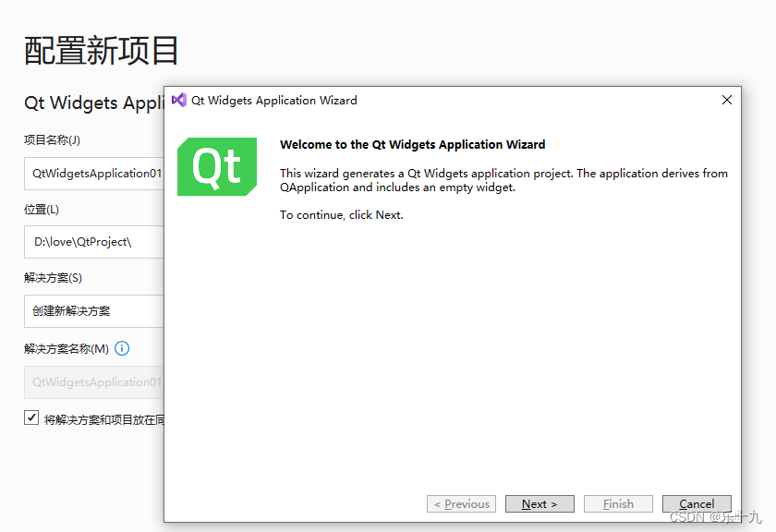This screenshot has width=776, height=532.
Task: Click the Visual Studio icon in wizard title bar
Action: [x=178, y=100]
